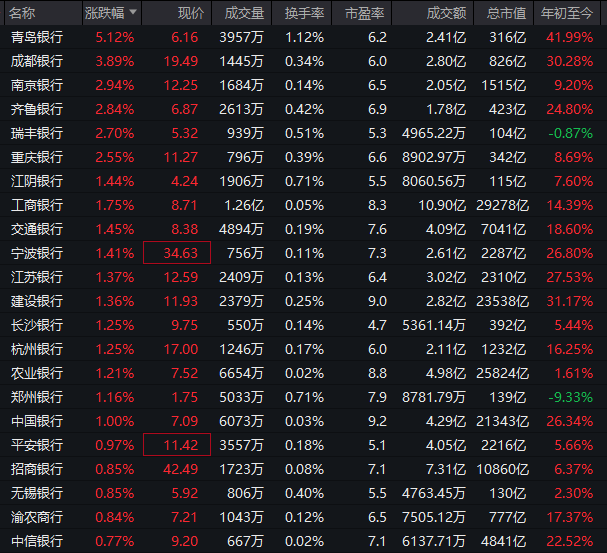Open 杭州银行 stock name
This screenshot has height=553, width=607.
[37, 349]
